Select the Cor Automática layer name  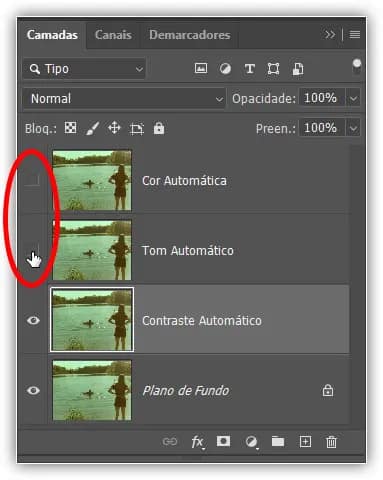[x=184, y=181]
